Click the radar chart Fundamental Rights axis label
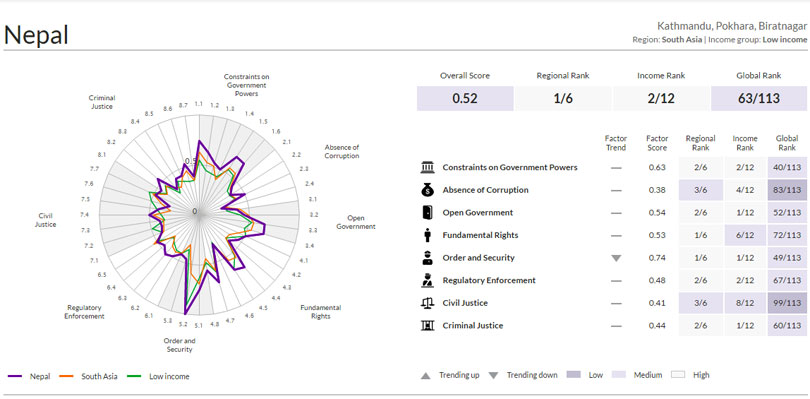 coord(321,312)
